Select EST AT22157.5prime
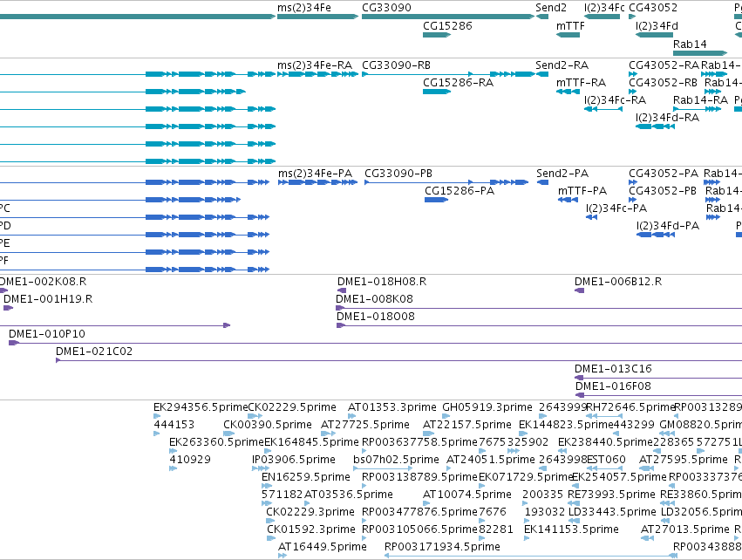 (x=429, y=434)
